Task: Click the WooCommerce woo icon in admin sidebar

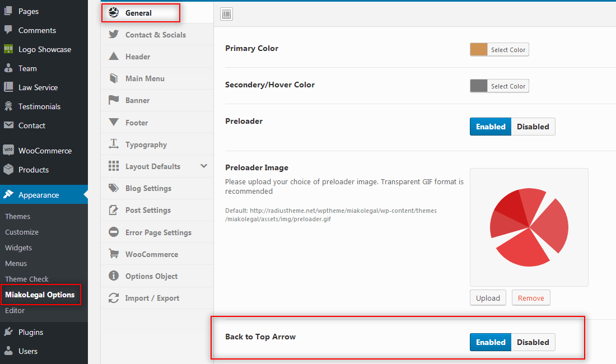Action: pos(8,150)
